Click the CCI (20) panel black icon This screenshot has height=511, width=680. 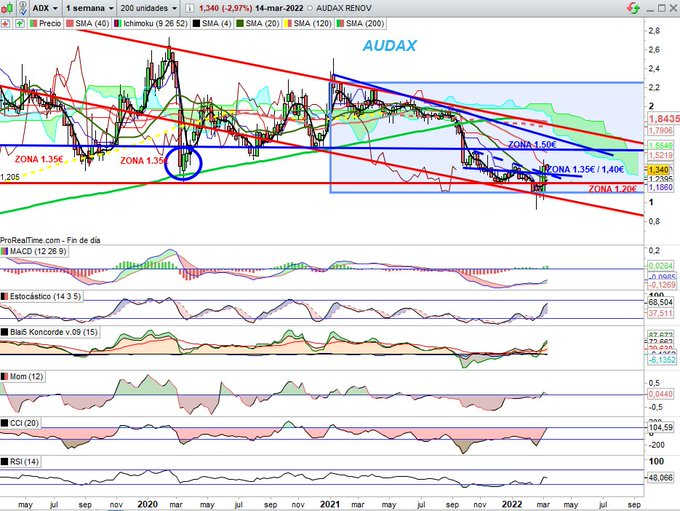tap(4, 423)
